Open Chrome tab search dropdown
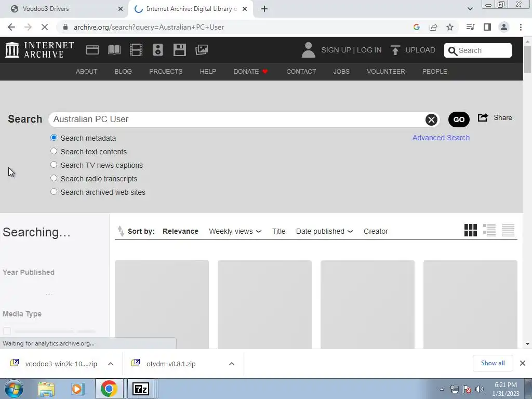The width and height of the screenshot is (532, 399). point(470,9)
